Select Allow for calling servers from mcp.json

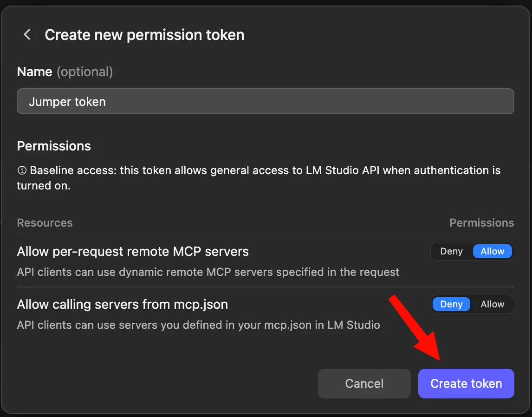coord(492,304)
